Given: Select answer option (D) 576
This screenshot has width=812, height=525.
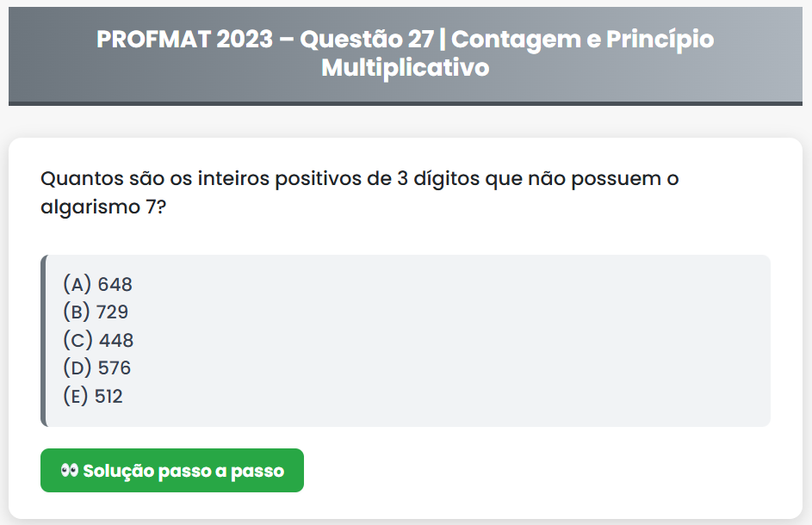Looking at the screenshot, I should 97,368.
